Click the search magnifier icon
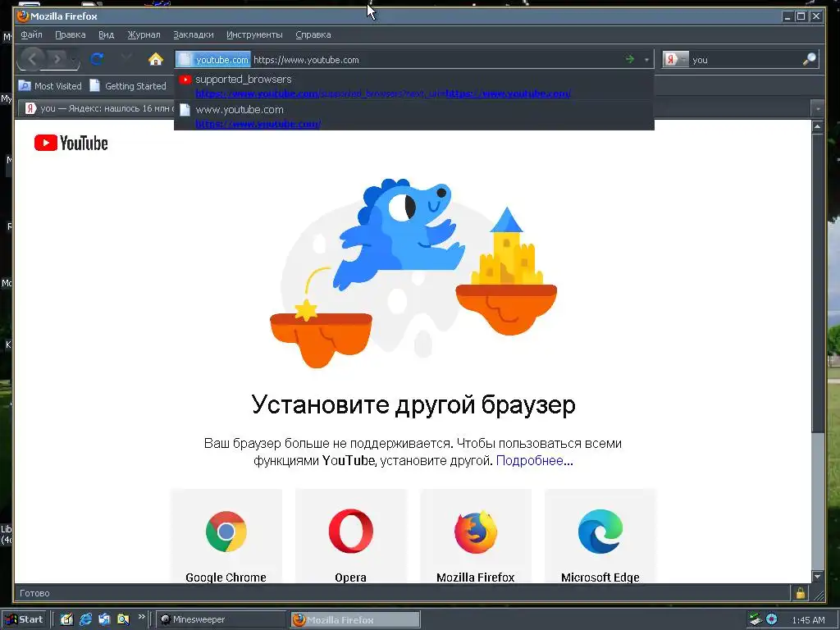This screenshot has width=840, height=630. (x=809, y=59)
